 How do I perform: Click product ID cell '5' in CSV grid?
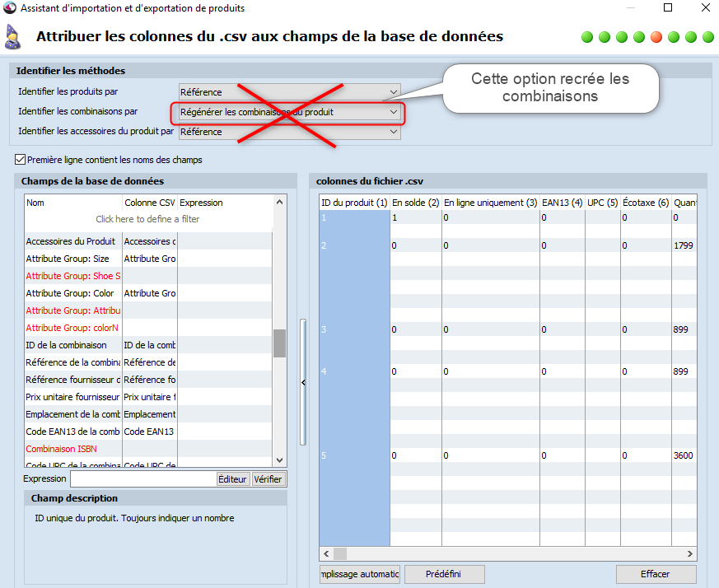(x=354, y=455)
